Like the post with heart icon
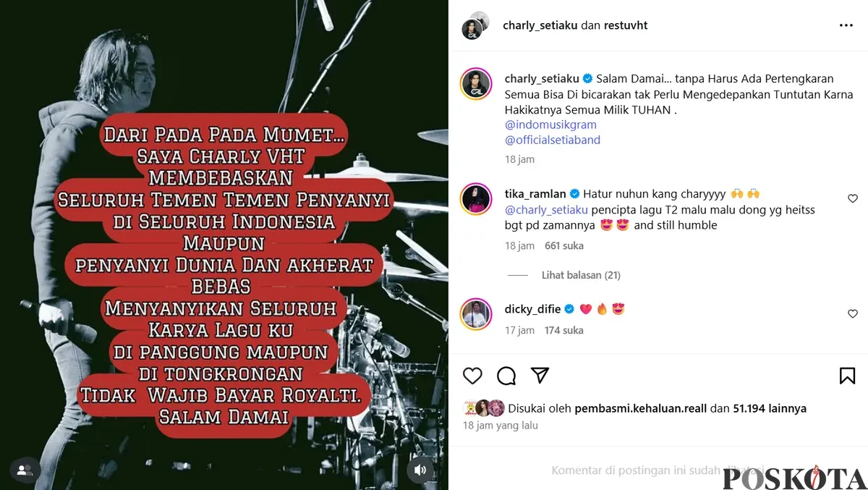868x490 pixels. (x=472, y=376)
